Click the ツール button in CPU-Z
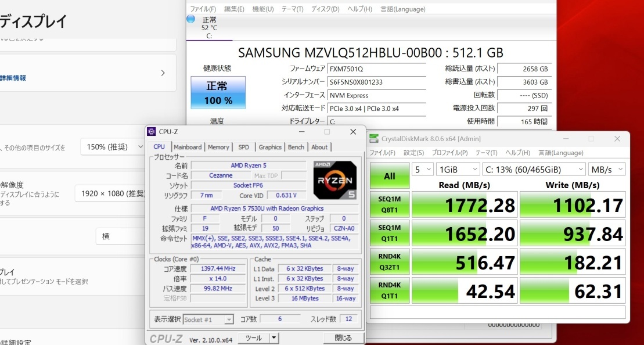 coord(253,338)
